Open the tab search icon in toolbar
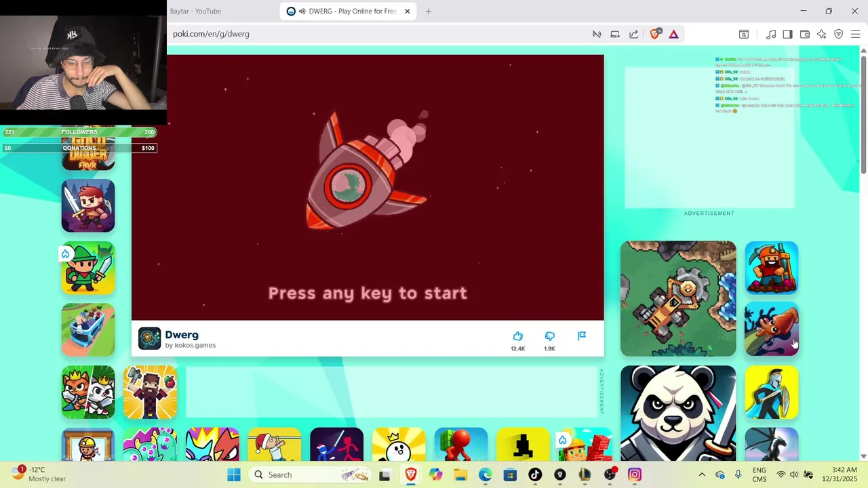Screen dimensions: 868x488 click(x=744, y=34)
